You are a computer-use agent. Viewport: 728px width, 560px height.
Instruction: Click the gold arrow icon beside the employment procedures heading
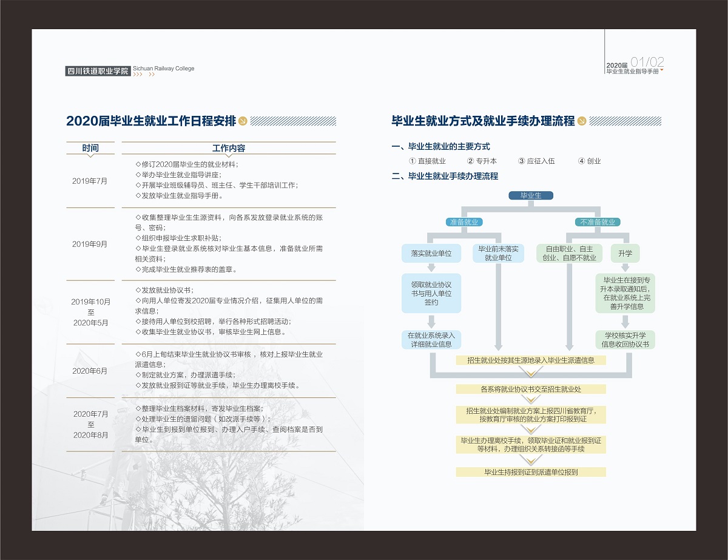tap(581, 121)
